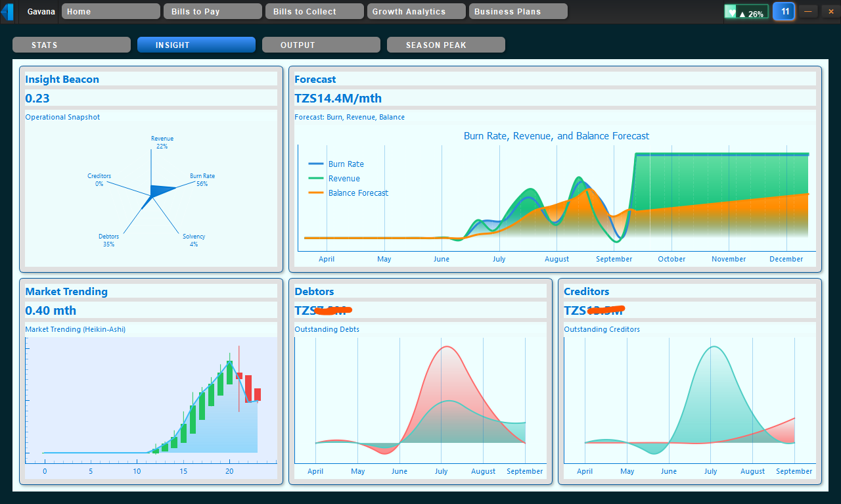This screenshot has height=504, width=841.
Task: Click the tallest green candlestick at 20
Action: [x=229, y=372]
